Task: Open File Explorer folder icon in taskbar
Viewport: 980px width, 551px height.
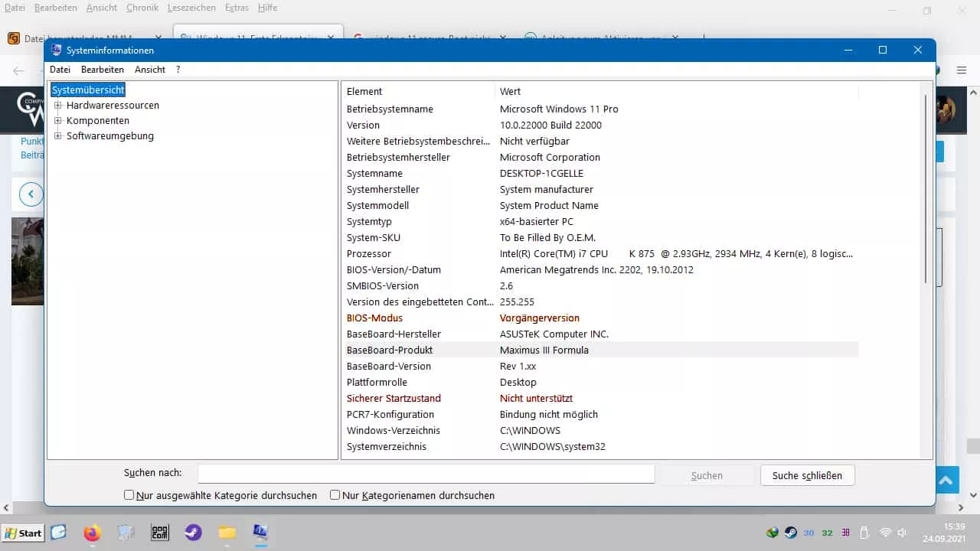Action: 227,533
